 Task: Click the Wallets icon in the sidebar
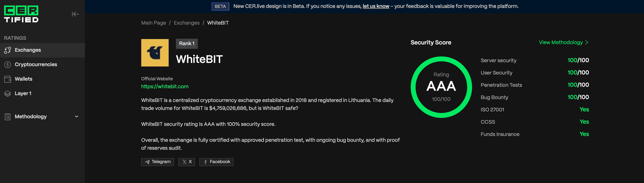(8, 79)
